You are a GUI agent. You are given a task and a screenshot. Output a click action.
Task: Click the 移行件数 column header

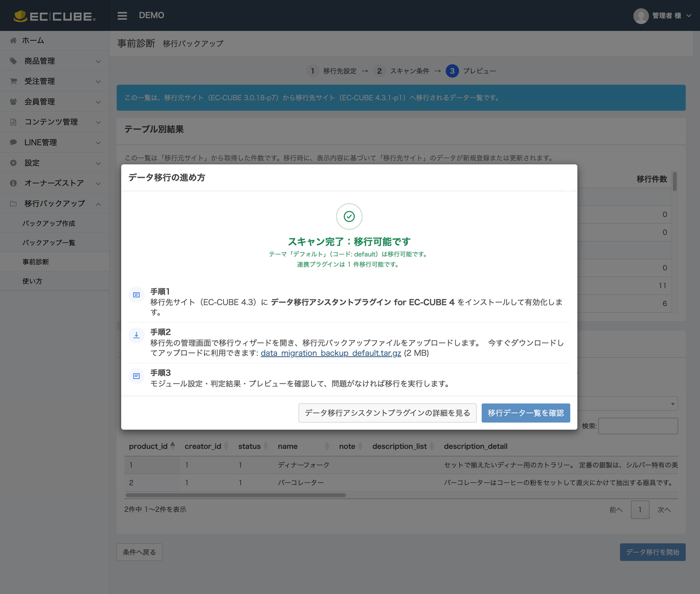point(651,179)
